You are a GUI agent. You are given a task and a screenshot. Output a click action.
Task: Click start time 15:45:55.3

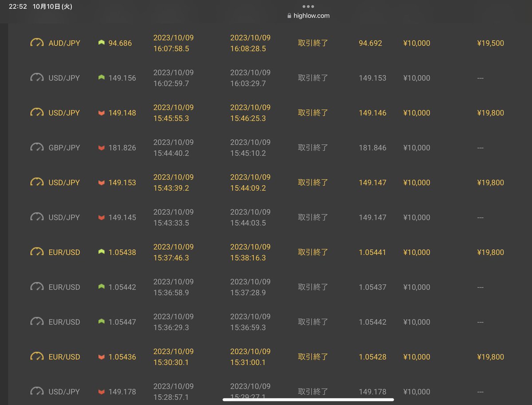[x=171, y=118]
